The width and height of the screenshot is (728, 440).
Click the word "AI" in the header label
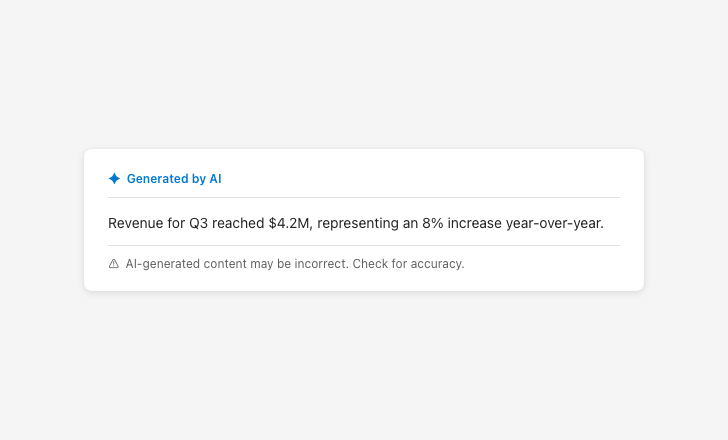coord(215,179)
